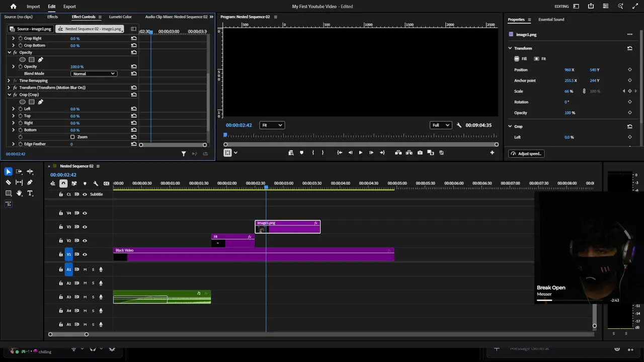This screenshot has height=362, width=644.
Task: Click the Lift button in Program monitor
Action: [x=398, y=153]
